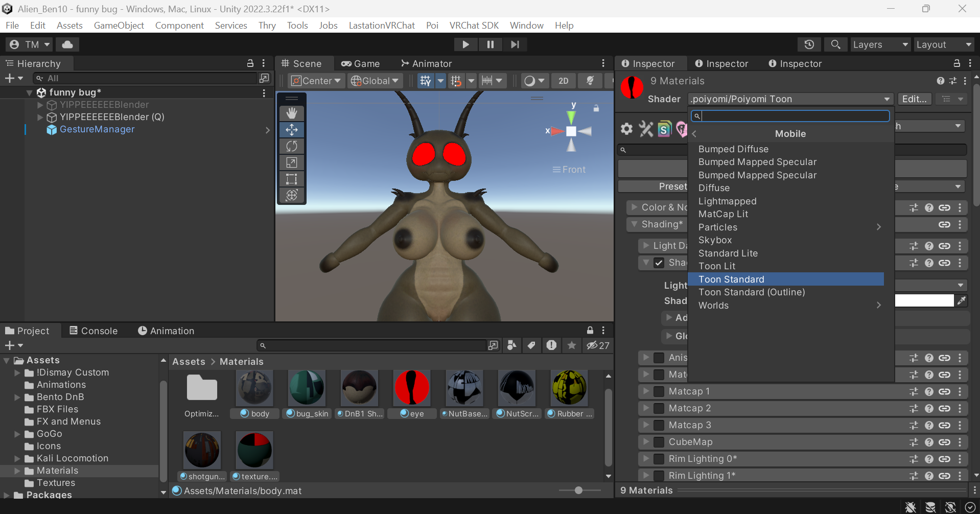Image resolution: width=980 pixels, height=514 pixels.
Task: Search project by label tag icon
Action: (531, 346)
